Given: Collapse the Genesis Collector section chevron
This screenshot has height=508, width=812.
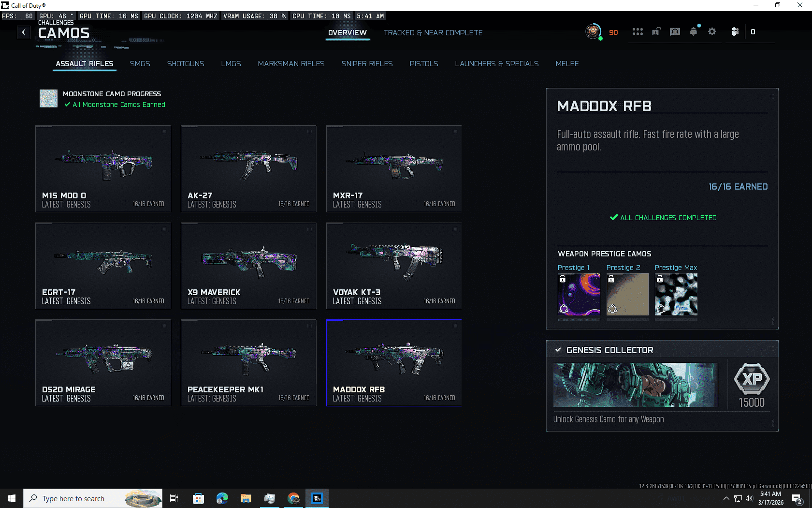Looking at the screenshot, I should 558,350.
